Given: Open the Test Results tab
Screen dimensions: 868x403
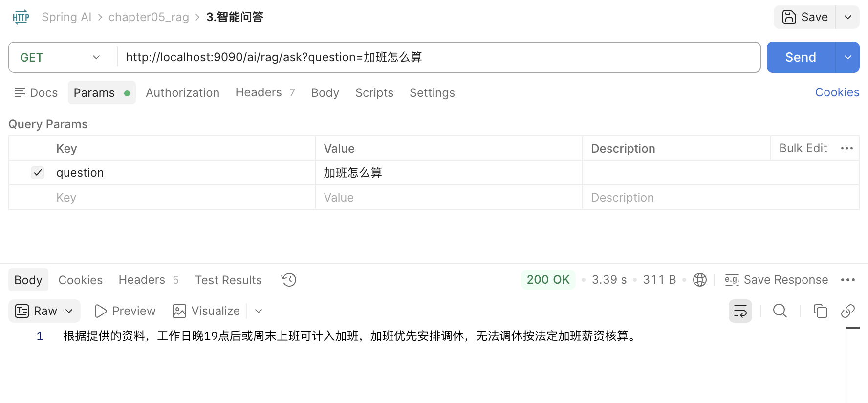Looking at the screenshot, I should (x=228, y=280).
